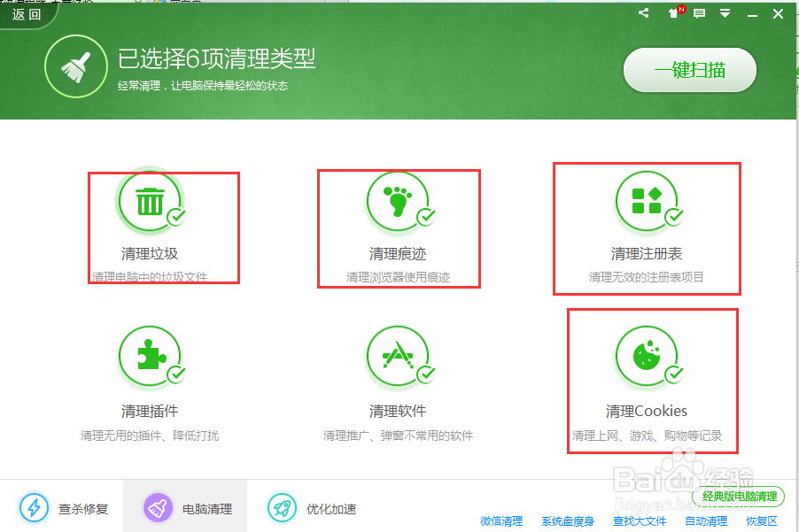Click the share icon in the title bar

tap(643, 13)
